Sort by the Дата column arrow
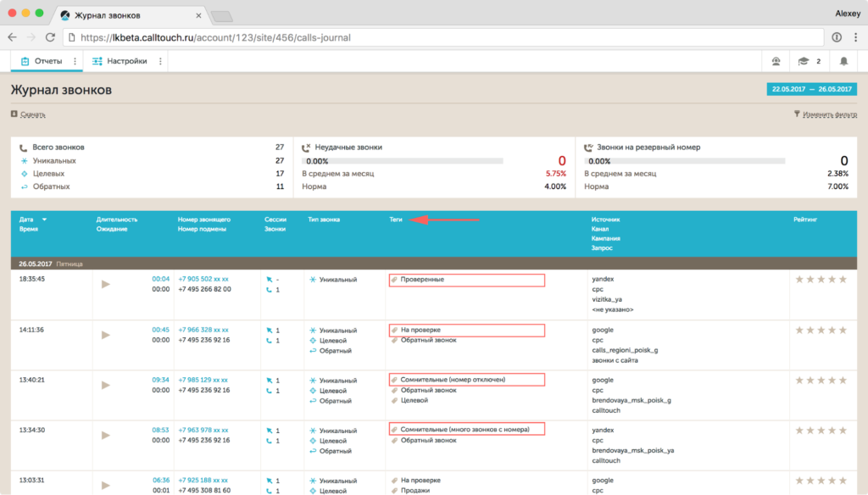The image size is (868, 495). (44, 220)
